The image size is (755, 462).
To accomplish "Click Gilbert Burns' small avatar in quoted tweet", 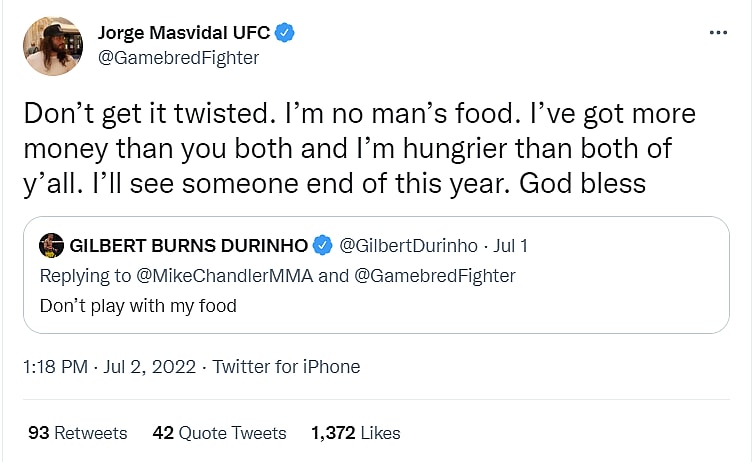I will coord(51,245).
